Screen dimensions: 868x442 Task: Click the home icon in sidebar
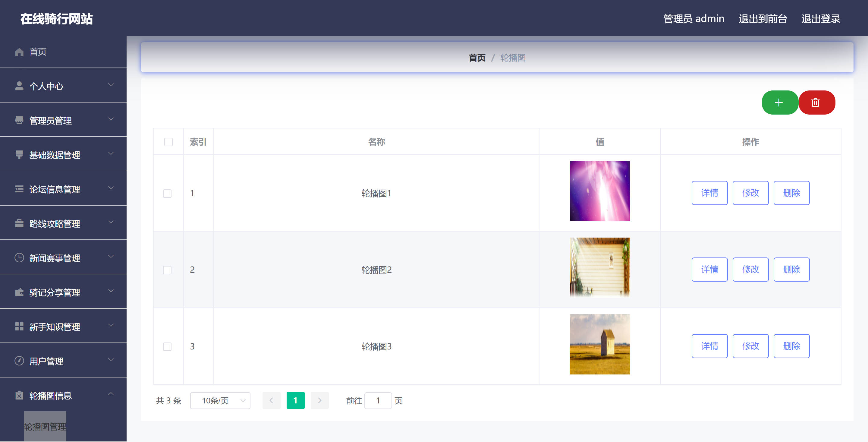[x=19, y=52]
